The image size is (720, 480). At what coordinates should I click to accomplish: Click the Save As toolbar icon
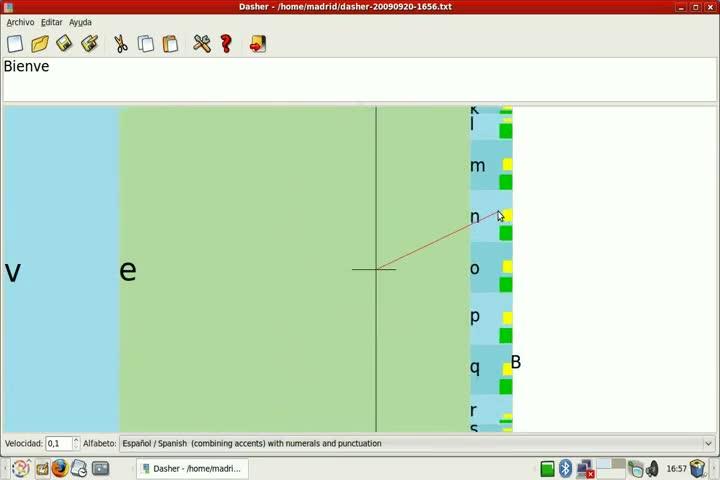click(x=90, y=44)
